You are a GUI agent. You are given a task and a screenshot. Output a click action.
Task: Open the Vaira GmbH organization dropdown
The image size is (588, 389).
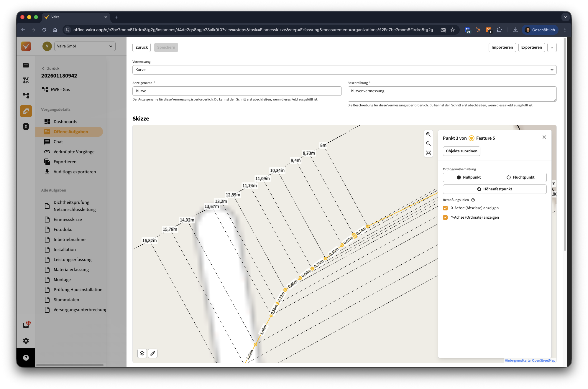coord(85,46)
